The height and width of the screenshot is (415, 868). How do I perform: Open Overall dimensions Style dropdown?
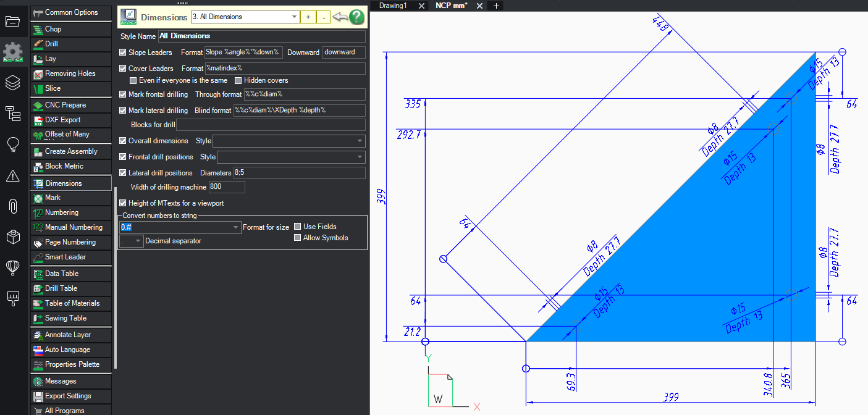click(x=289, y=141)
